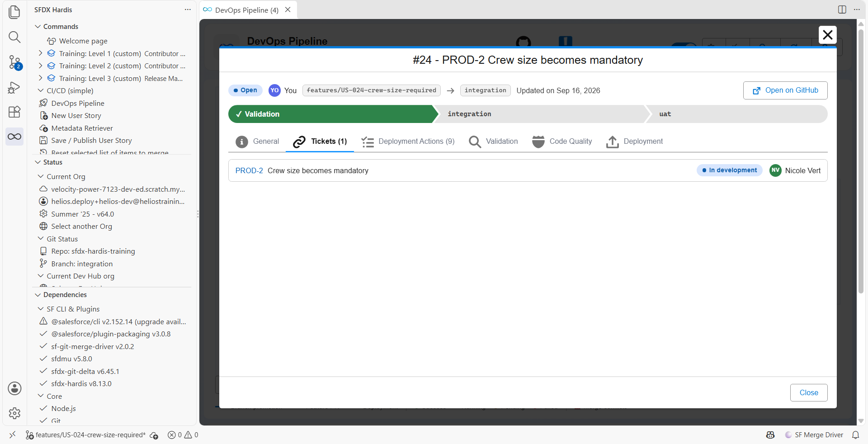The height and width of the screenshot is (444, 868).
Task: Open the Explorer view in activity bar
Action: pyautogui.click(x=14, y=12)
